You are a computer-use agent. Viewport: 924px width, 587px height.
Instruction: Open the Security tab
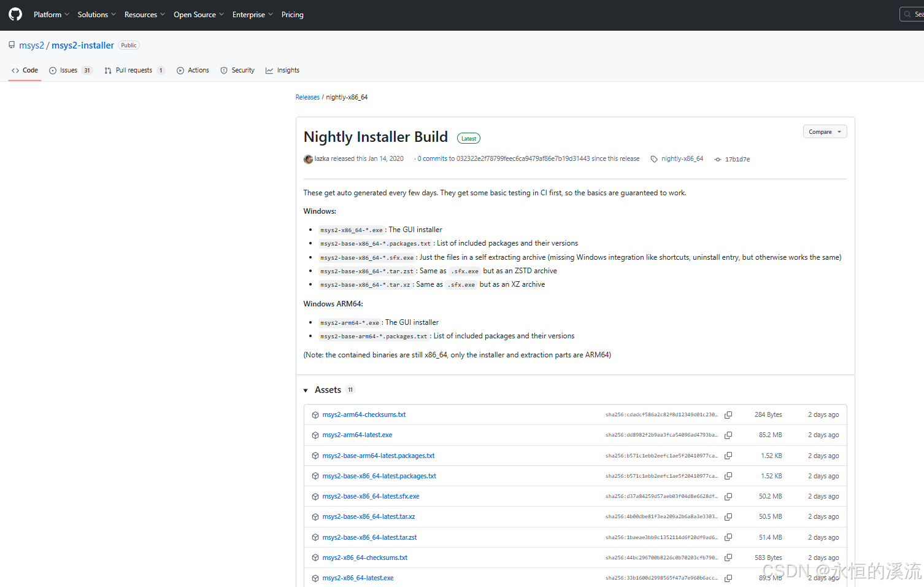[237, 71]
